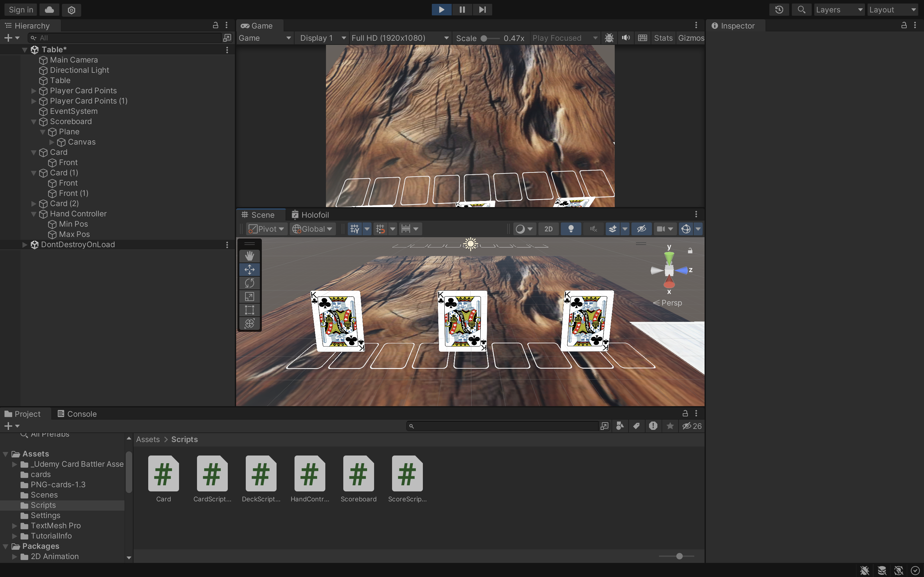Image resolution: width=924 pixels, height=577 pixels.
Task: Select the Rotate tool in Scene
Action: pyautogui.click(x=249, y=283)
